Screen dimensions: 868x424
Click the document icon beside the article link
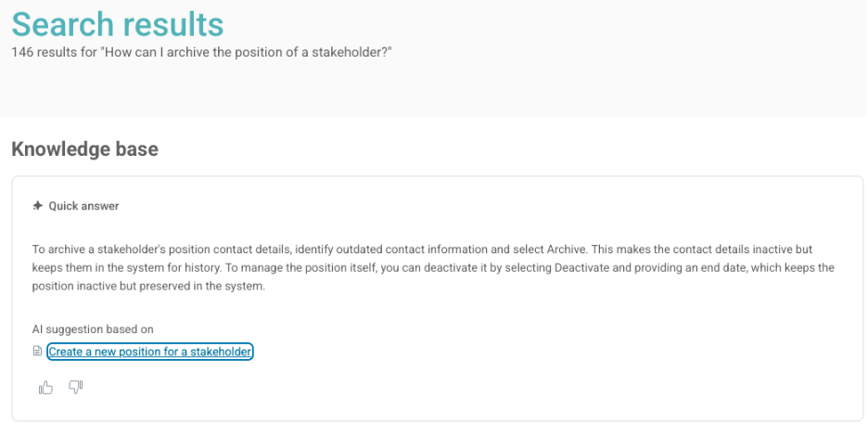click(x=37, y=352)
